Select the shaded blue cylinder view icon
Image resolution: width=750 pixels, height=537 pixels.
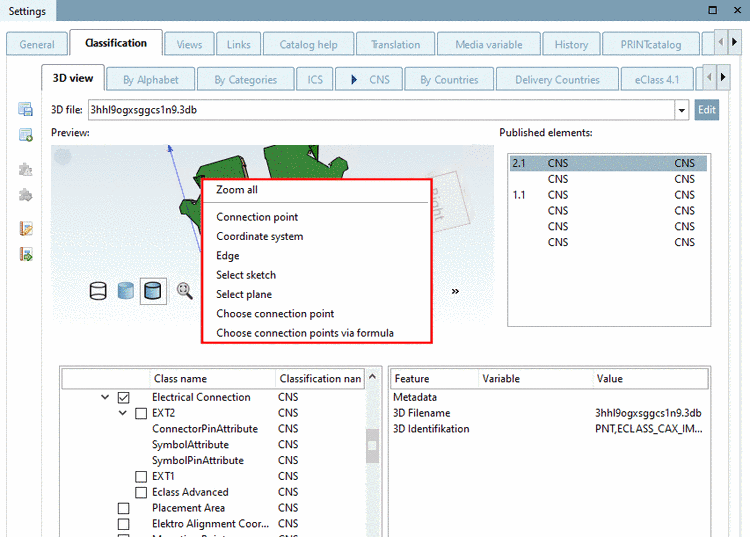coord(125,291)
